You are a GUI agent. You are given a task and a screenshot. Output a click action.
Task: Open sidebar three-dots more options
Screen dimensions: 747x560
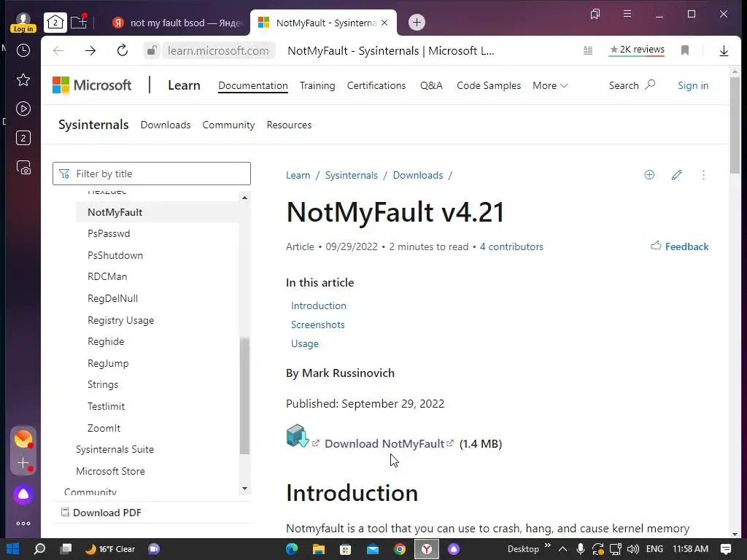[x=23, y=524]
